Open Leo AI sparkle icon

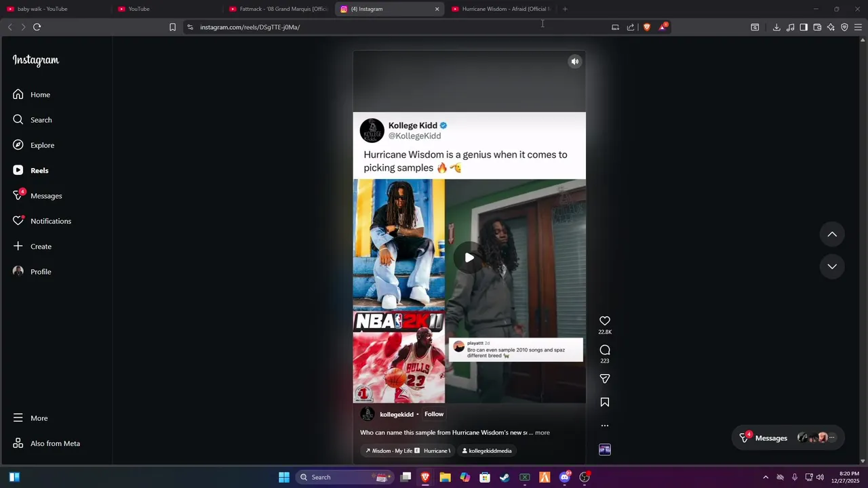pyautogui.click(x=831, y=27)
